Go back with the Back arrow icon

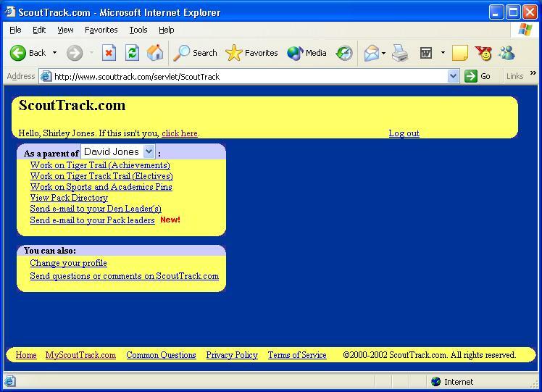[x=18, y=53]
